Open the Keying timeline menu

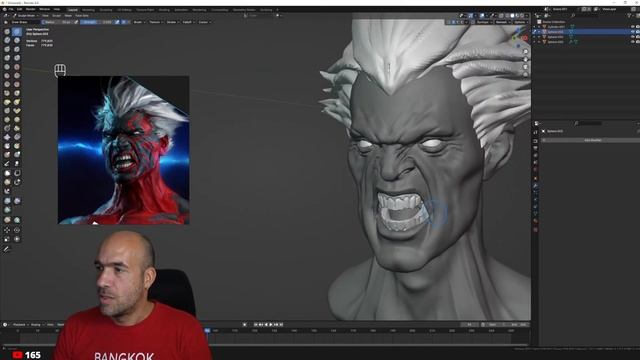[37, 324]
